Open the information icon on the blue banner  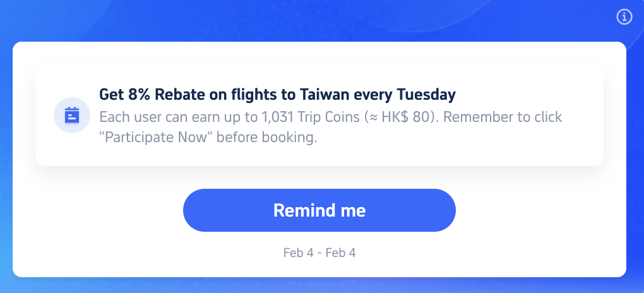(x=624, y=18)
